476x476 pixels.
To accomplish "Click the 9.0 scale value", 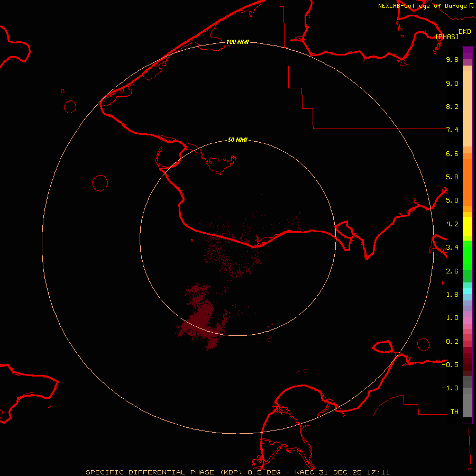I will [452, 83].
